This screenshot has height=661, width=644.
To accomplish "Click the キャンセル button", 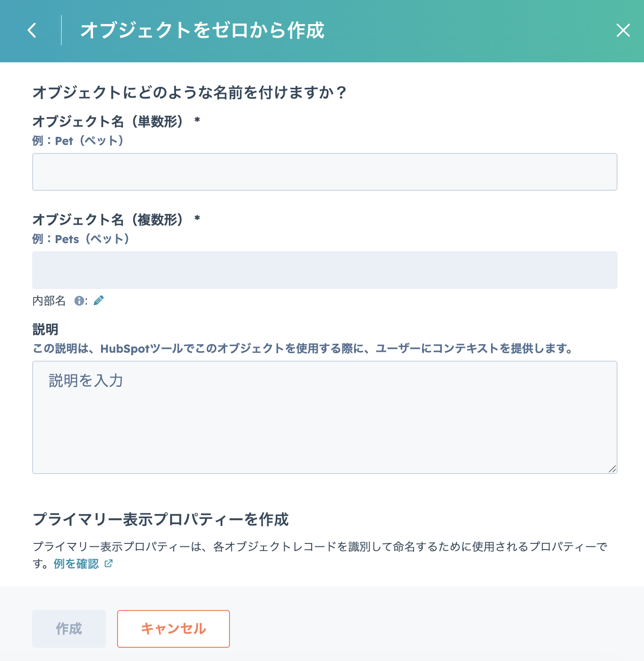I will (173, 629).
